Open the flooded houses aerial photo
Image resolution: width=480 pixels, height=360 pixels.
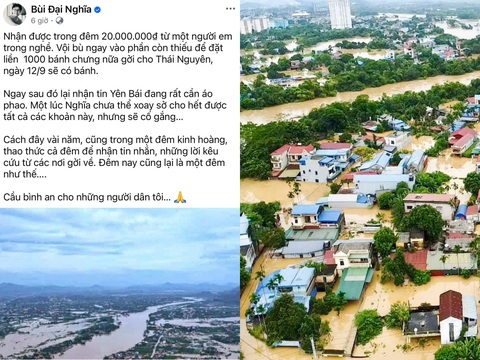click(x=360, y=180)
